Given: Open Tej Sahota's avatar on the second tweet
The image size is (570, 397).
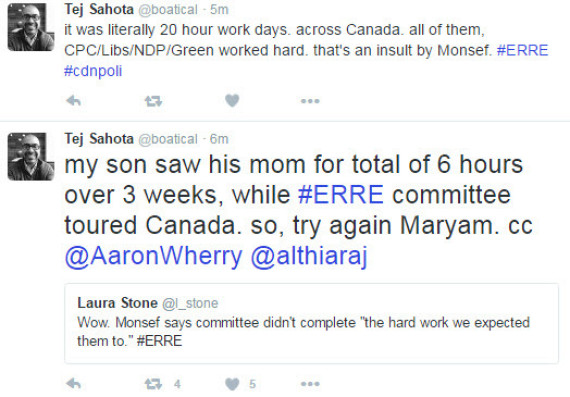Looking at the screenshot, I should coord(31,156).
